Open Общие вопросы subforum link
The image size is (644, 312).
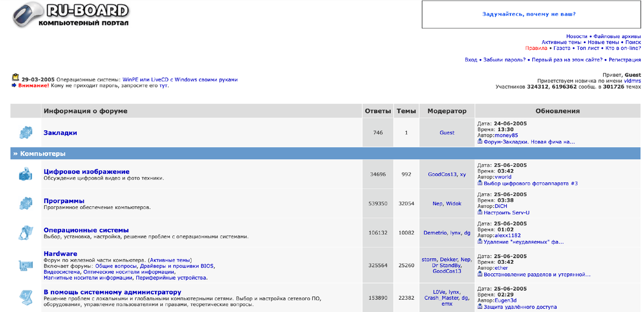(x=116, y=266)
